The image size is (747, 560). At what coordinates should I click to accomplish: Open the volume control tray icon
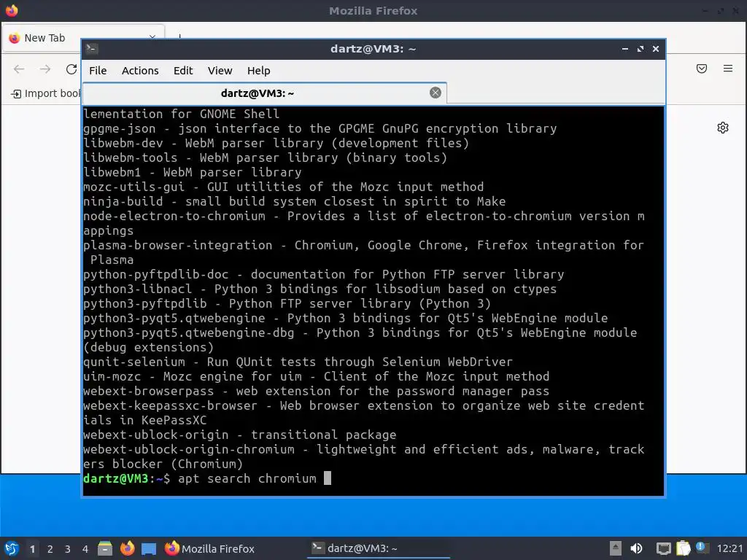point(636,548)
